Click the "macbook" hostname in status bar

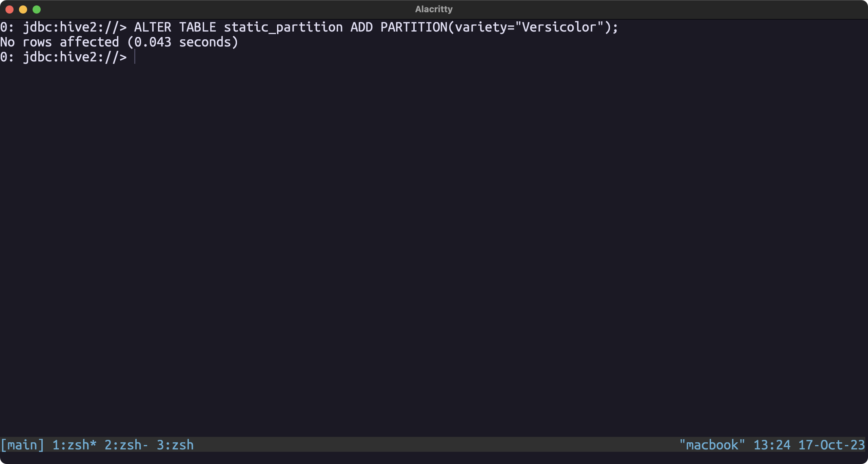coord(712,445)
